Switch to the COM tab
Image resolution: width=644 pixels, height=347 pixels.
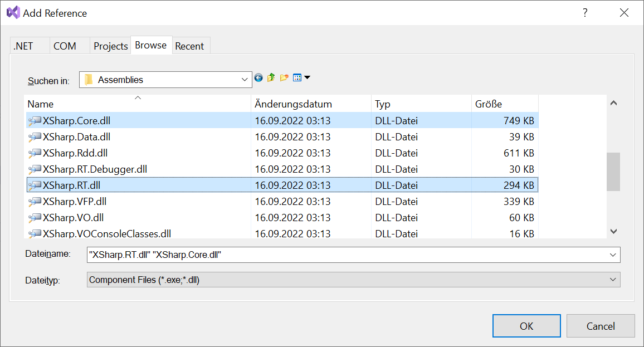(x=70, y=46)
